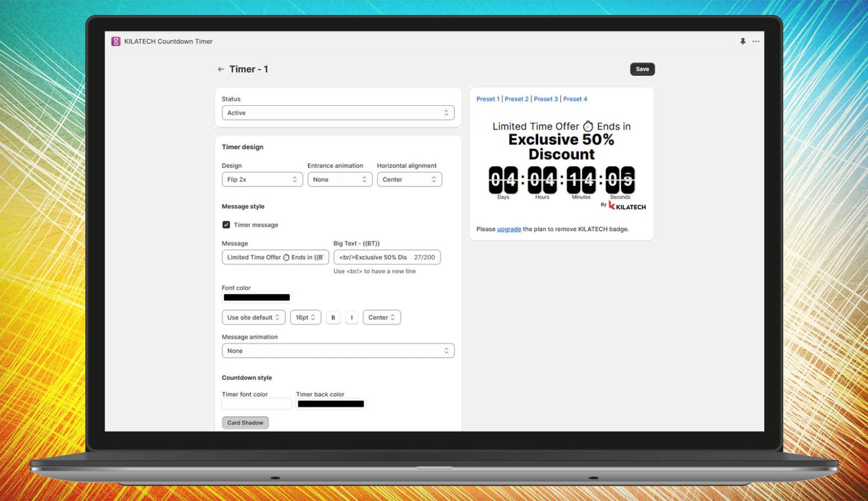Toggle bold with the B button
The width and height of the screenshot is (868, 501).
click(333, 317)
